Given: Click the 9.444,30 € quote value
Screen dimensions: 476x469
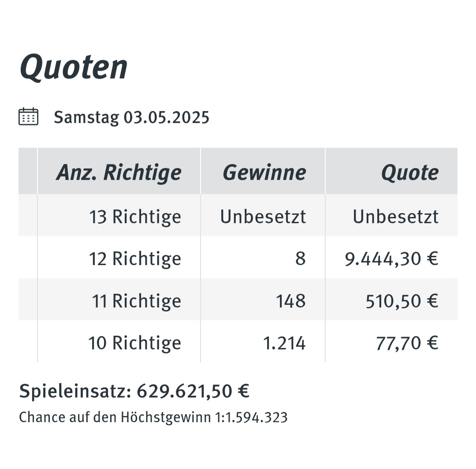Looking at the screenshot, I should tap(392, 259).
